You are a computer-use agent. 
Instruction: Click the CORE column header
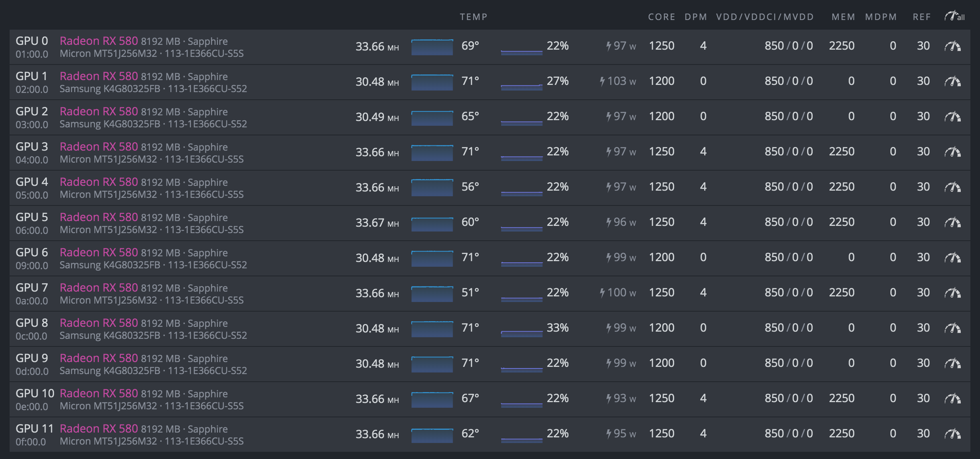(x=661, y=17)
